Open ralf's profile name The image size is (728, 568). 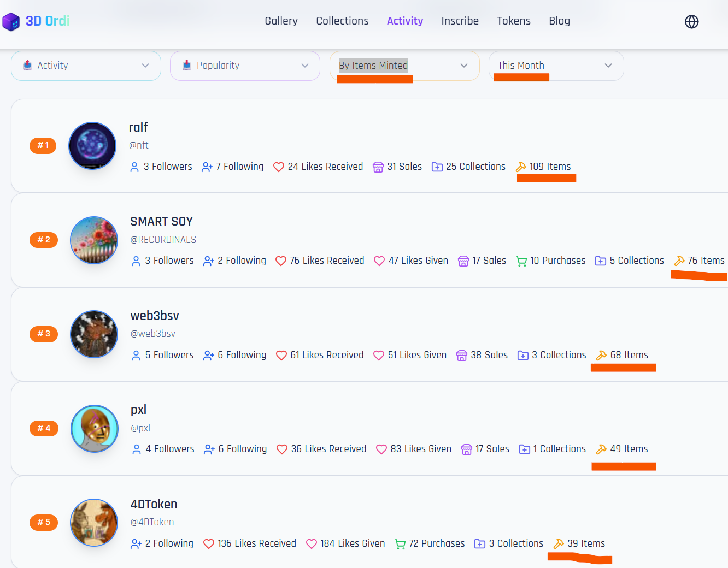click(138, 127)
